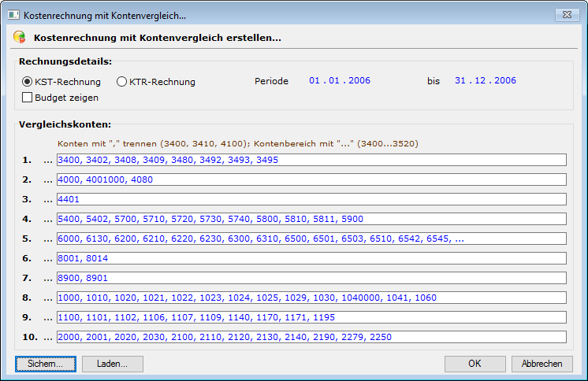The width and height of the screenshot is (588, 381).
Task: Click the title bar application icon
Action: tap(12, 14)
